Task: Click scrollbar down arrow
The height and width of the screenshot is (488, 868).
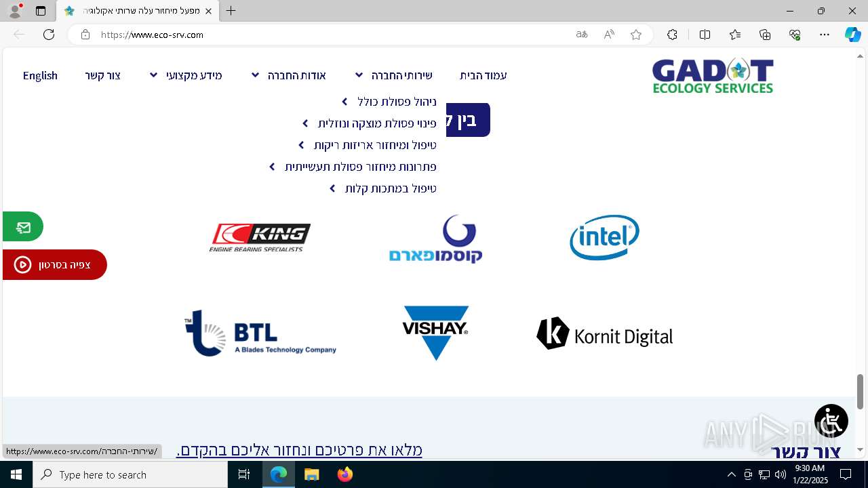Action: pos(861,450)
